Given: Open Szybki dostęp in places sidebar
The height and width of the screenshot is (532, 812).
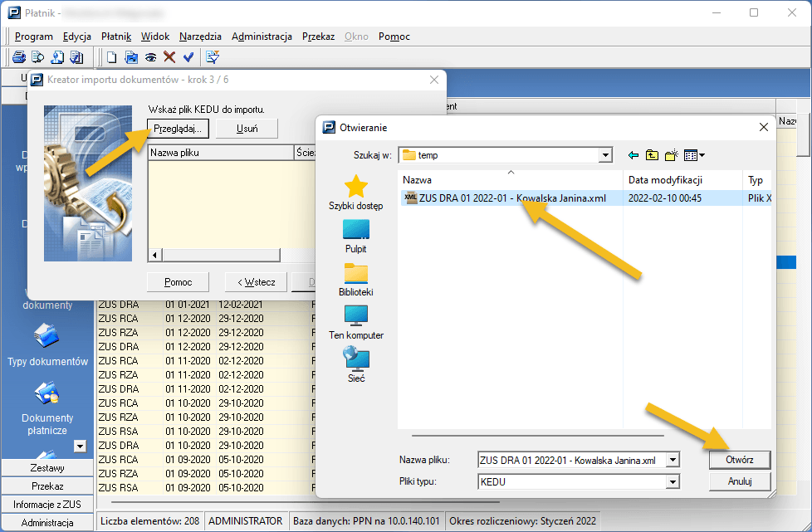Looking at the screenshot, I should pyautogui.click(x=355, y=193).
